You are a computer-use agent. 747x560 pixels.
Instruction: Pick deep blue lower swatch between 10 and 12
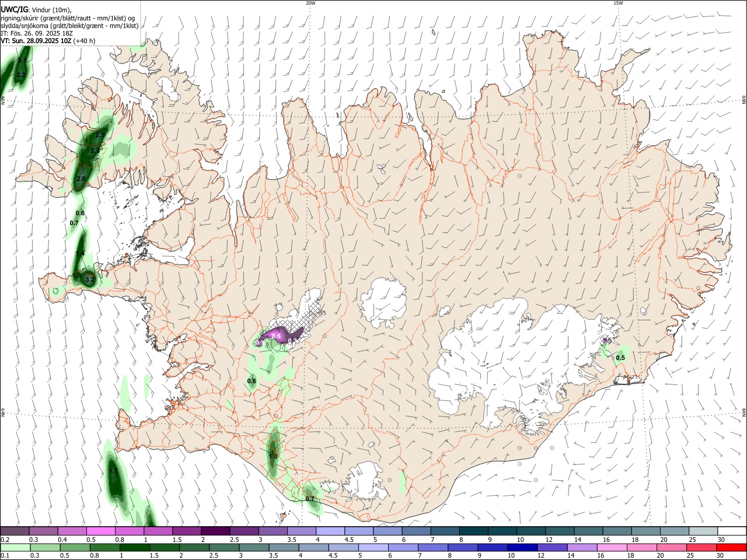(522, 547)
